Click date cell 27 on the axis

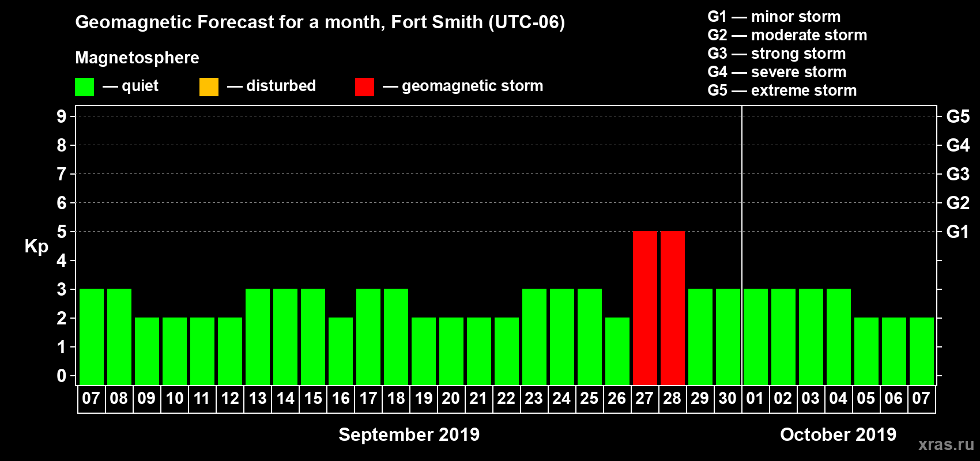coord(645,399)
